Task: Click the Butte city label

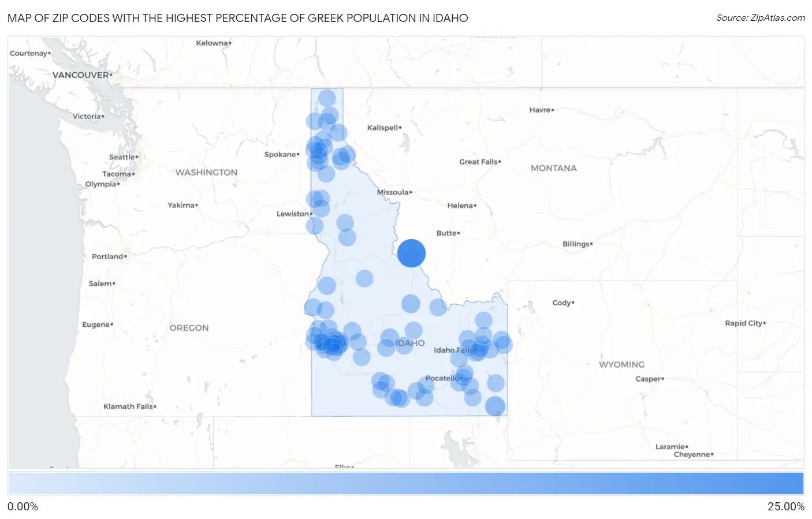Action: [446, 233]
